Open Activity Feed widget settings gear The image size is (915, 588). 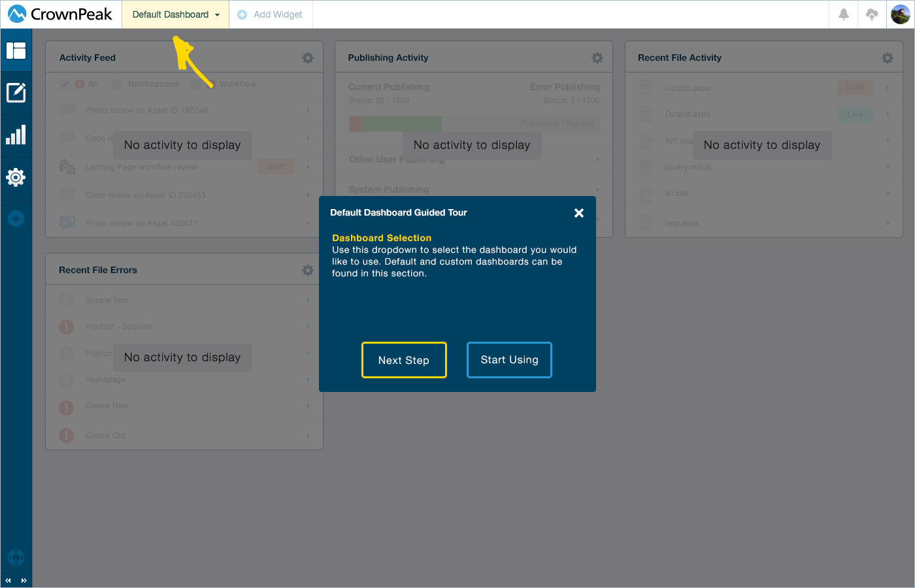[x=308, y=58]
